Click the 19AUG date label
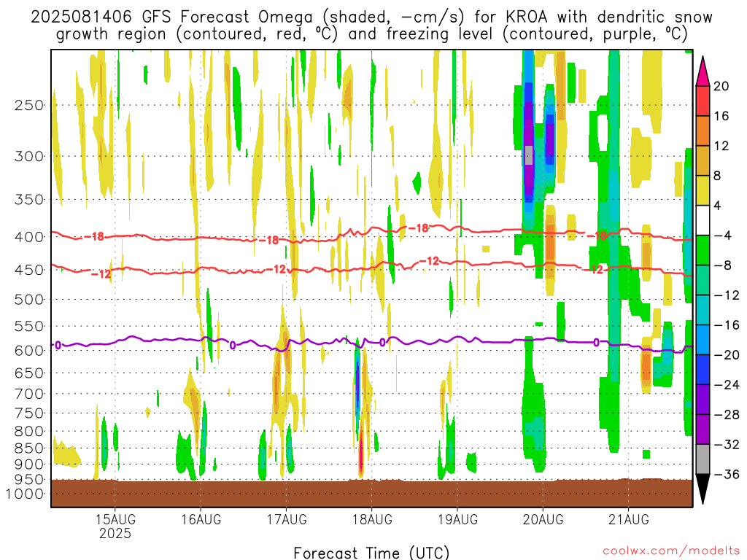Screen dimensions: 747x560 pos(457,519)
